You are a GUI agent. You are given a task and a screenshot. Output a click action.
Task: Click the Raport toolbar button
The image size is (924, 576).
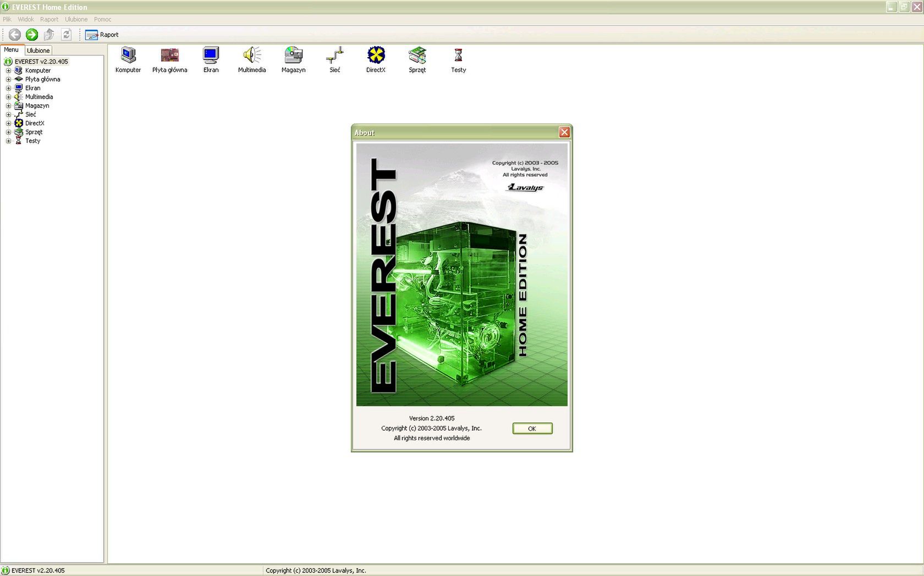coord(102,35)
